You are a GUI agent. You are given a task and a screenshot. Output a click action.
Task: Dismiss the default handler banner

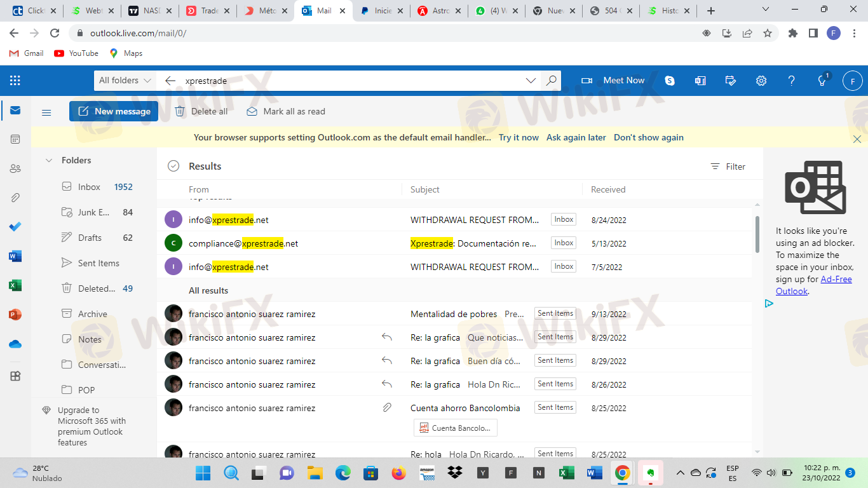click(x=857, y=139)
